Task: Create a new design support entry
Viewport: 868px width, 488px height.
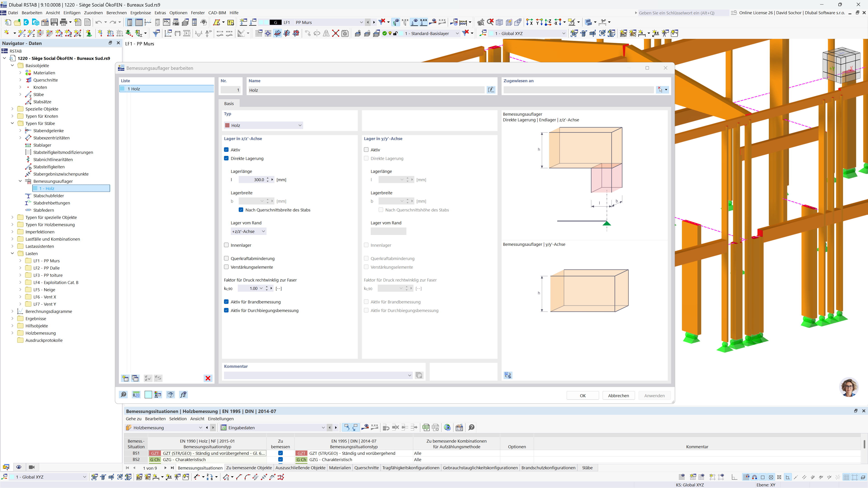Action: pyautogui.click(x=125, y=378)
